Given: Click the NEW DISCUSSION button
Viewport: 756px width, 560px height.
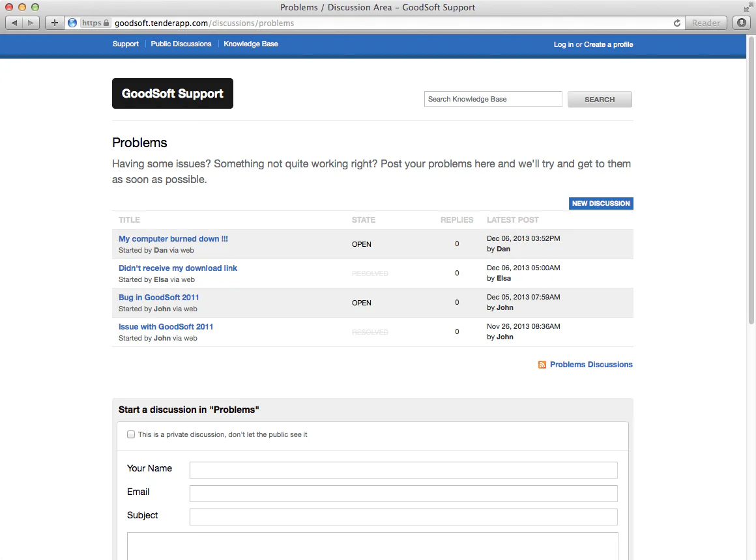Looking at the screenshot, I should (x=601, y=203).
